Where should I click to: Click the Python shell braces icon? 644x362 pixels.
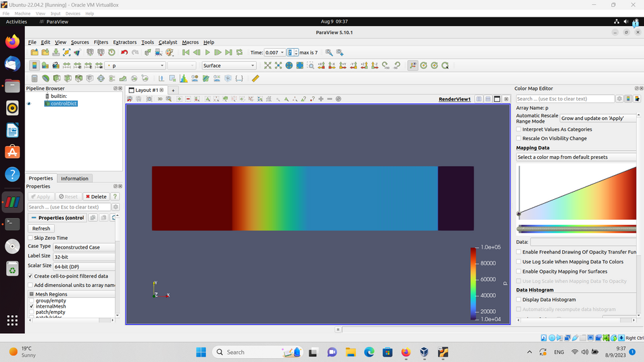[x=239, y=78]
